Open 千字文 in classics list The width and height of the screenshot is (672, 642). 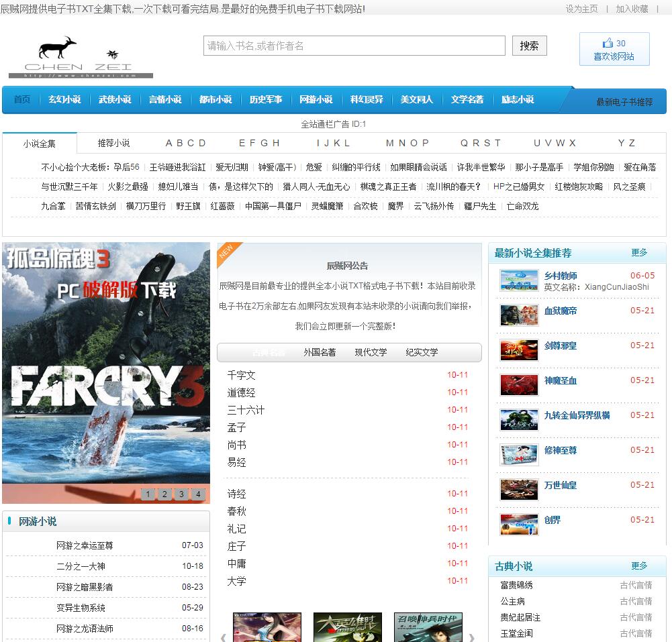[241, 375]
